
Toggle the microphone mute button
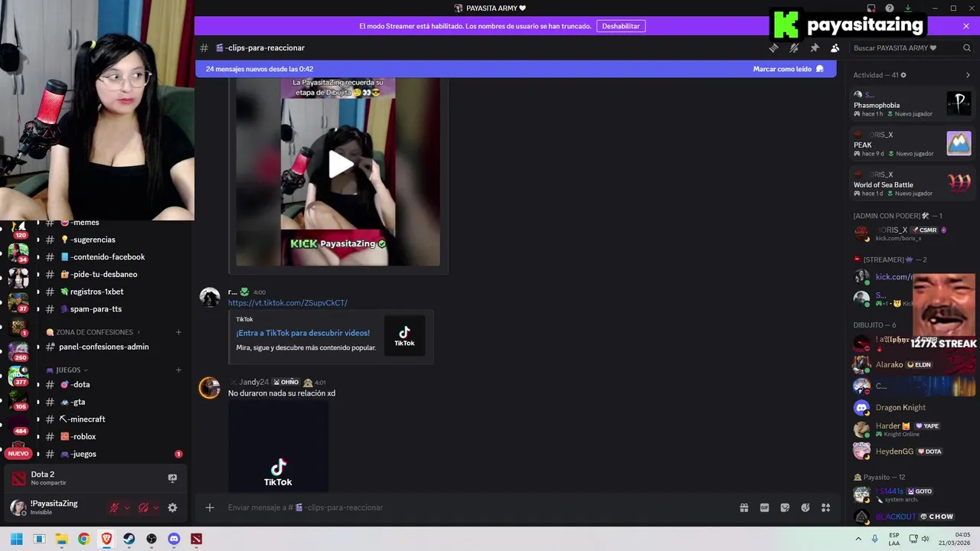[x=114, y=507]
